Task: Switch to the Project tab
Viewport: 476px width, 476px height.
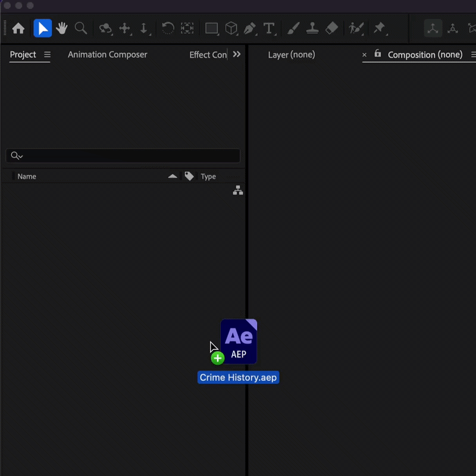Action: click(x=23, y=55)
